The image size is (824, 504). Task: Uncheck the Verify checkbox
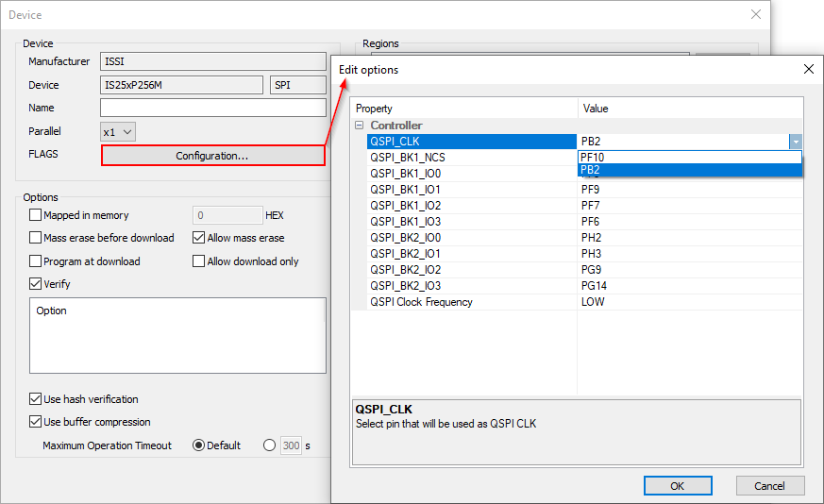(x=36, y=284)
